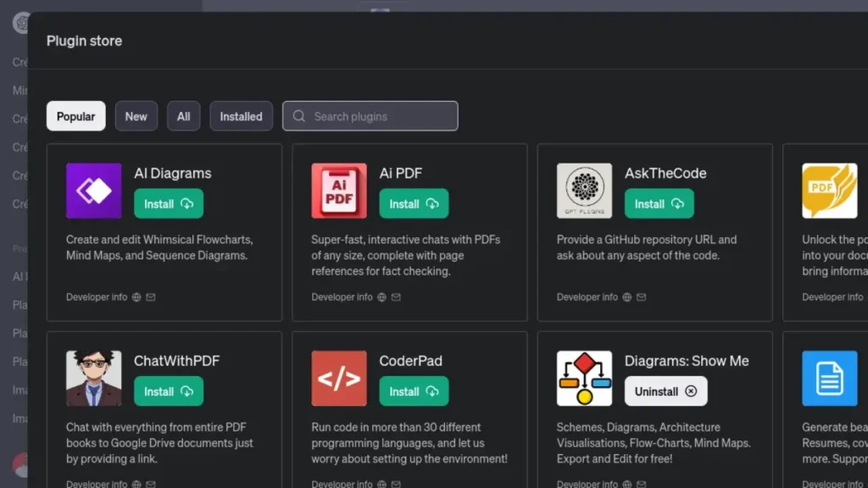Email the CoderPad developer
This screenshot has width=868, height=488.
click(x=396, y=484)
